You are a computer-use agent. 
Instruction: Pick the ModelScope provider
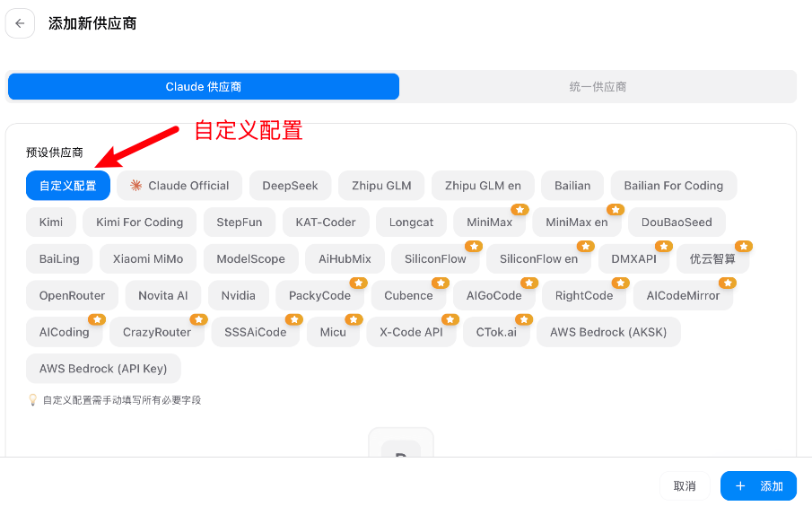coord(250,259)
